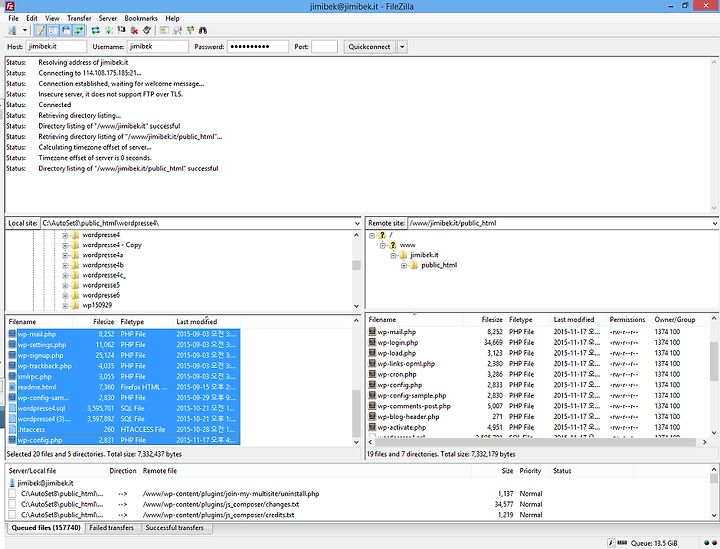Disconnect from the current server
Screen dimensions: 720x549
coord(134,30)
